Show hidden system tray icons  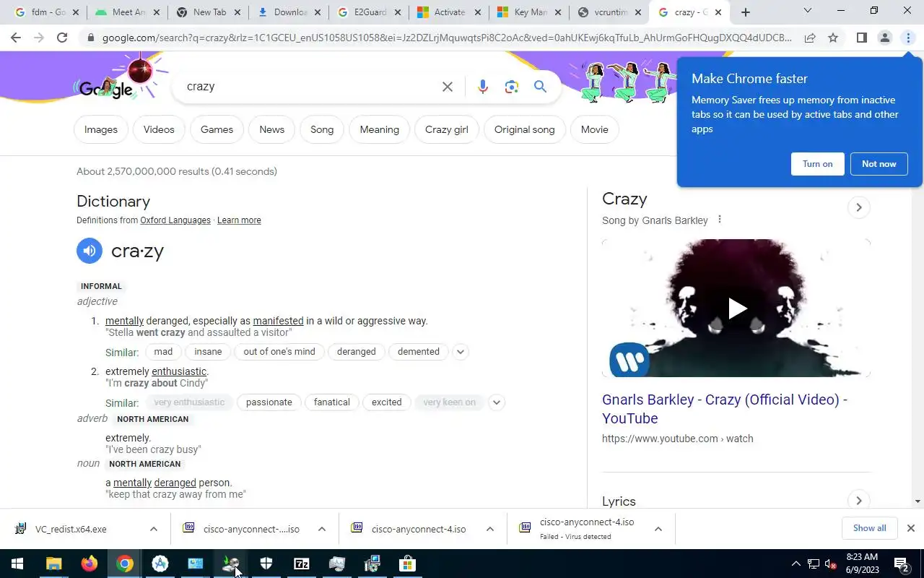click(796, 564)
